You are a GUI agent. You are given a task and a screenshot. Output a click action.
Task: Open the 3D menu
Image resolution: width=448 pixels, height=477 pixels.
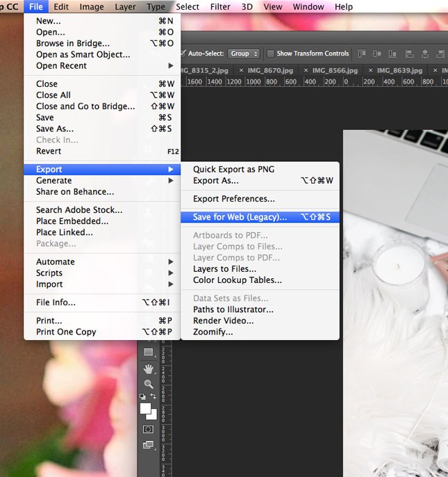click(247, 6)
